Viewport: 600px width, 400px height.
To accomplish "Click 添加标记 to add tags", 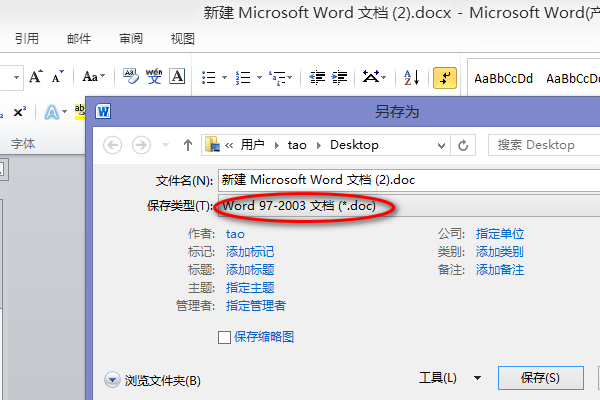I will click(x=250, y=252).
